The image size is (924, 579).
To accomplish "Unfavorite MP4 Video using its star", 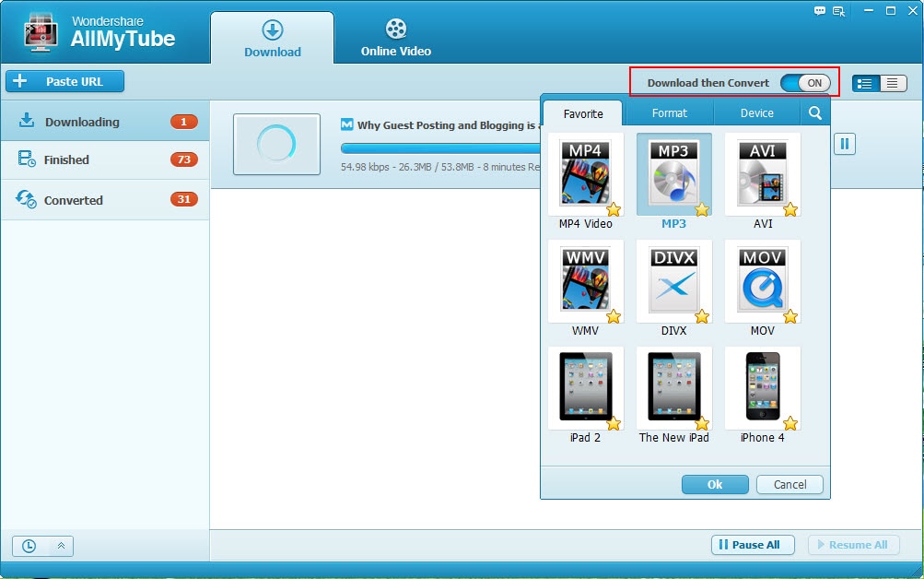I will [x=614, y=209].
